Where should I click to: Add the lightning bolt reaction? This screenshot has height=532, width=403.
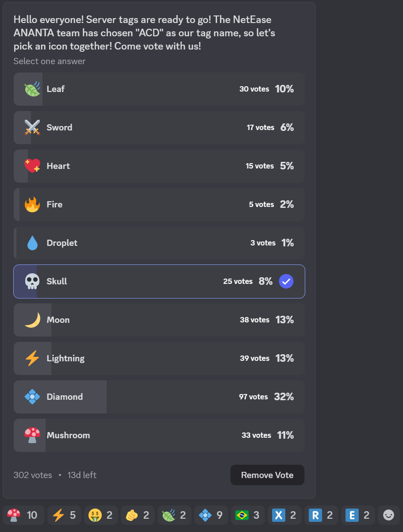pos(64,515)
